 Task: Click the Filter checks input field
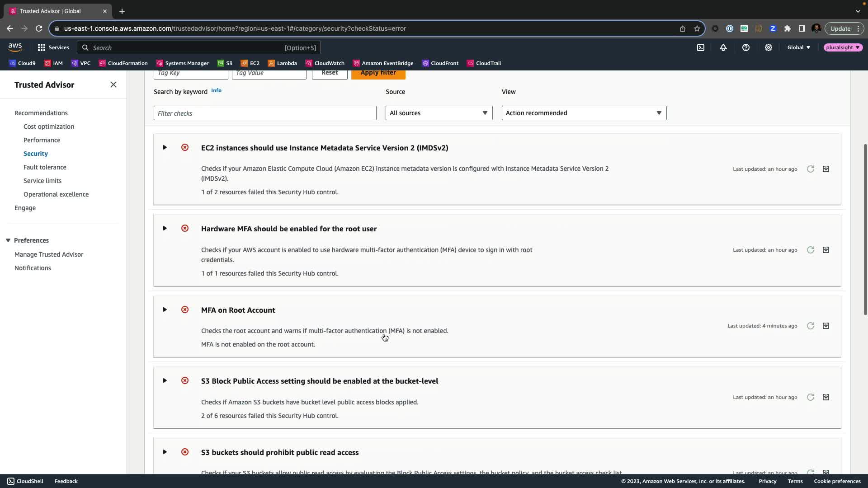pyautogui.click(x=265, y=113)
